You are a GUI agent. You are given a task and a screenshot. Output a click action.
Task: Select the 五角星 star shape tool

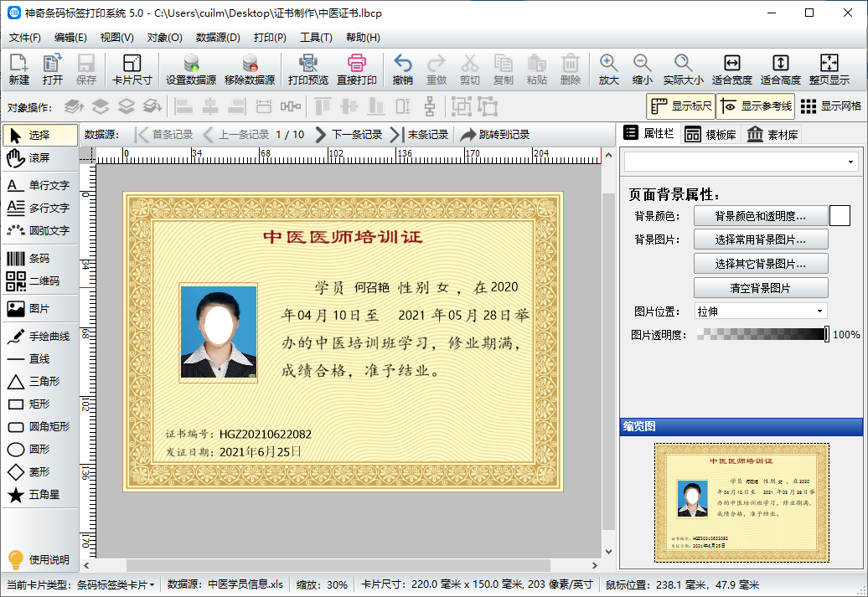click(x=39, y=495)
